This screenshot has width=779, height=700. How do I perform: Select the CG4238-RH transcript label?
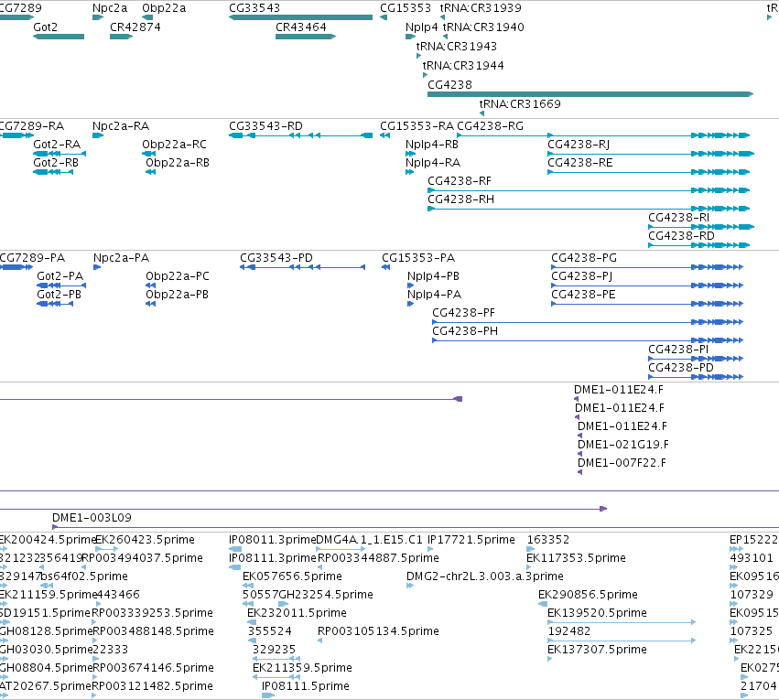pyautogui.click(x=461, y=199)
